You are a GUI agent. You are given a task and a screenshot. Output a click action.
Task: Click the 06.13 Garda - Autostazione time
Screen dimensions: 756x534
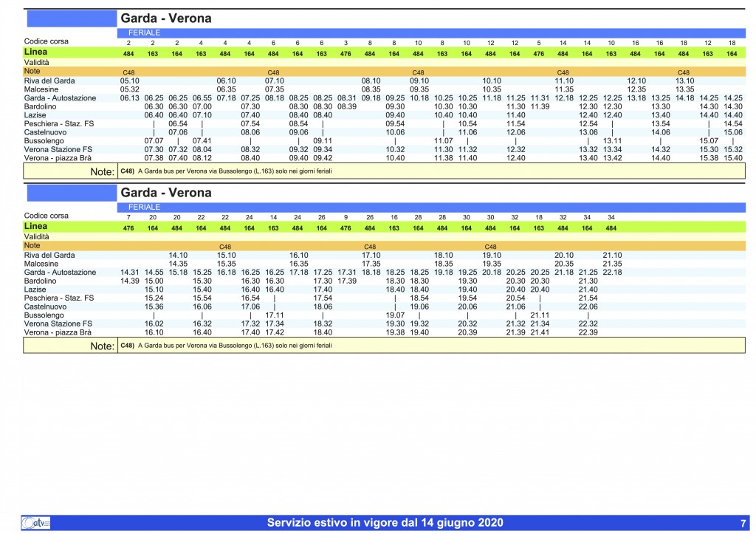(x=129, y=98)
